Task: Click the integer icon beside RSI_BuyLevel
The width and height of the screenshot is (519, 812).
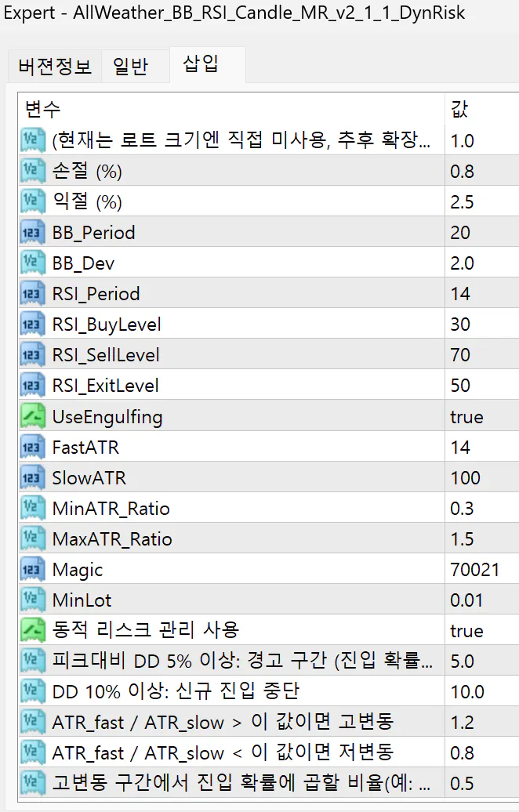Action: (x=32, y=324)
